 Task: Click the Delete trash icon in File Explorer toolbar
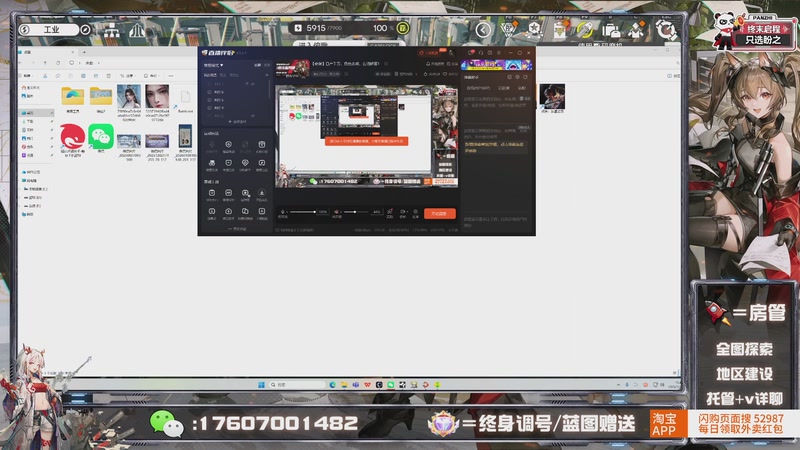coord(109,76)
